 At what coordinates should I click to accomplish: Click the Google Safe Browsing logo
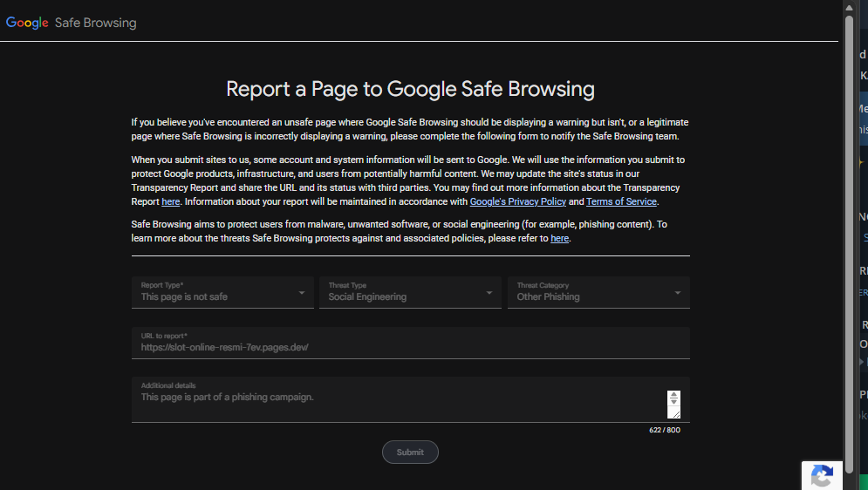tap(71, 23)
